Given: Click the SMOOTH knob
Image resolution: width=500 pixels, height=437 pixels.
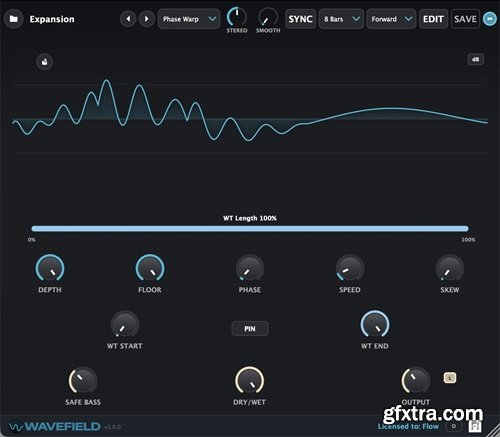Looking at the screenshot, I should [268, 17].
